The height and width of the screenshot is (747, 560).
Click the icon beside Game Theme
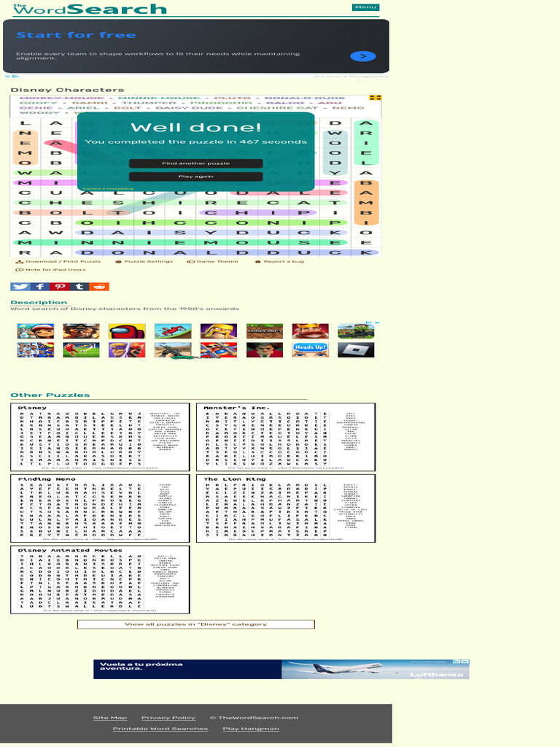coord(190,262)
